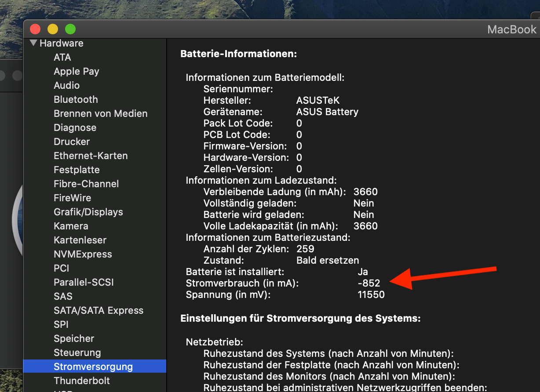Open the Diagnose section
This screenshot has height=392, width=540.
(x=75, y=127)
